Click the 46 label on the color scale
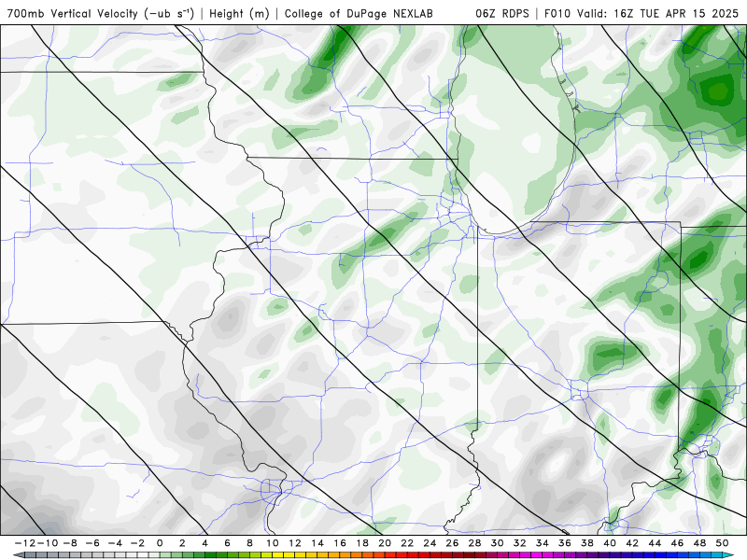747x560 pixels. (677, 543)
